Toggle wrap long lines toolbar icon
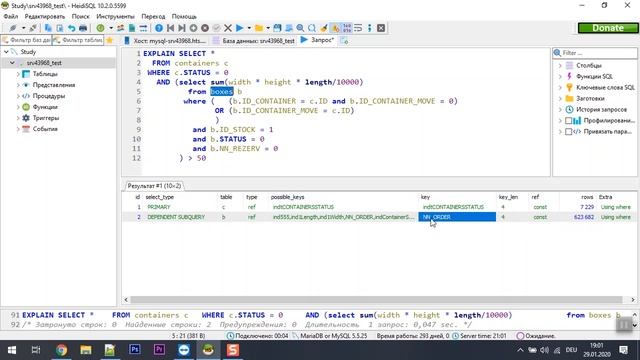This screenshot has width=640, height=360. tap(358, 28)
